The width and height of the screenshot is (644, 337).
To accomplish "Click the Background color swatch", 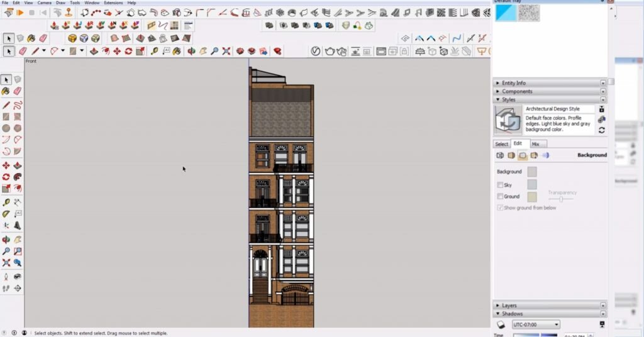I will point(532,172).
